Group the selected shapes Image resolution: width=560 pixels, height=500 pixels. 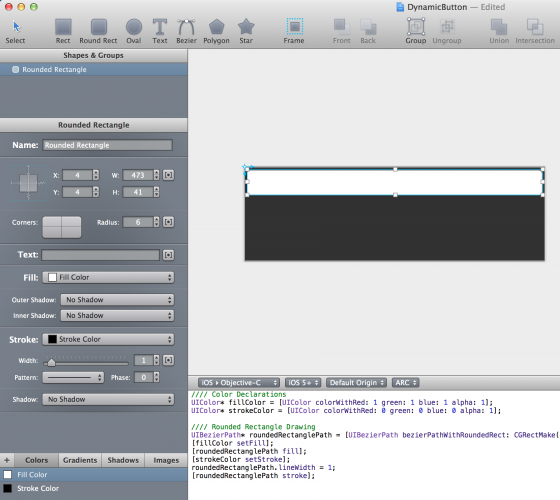point(416,31)
